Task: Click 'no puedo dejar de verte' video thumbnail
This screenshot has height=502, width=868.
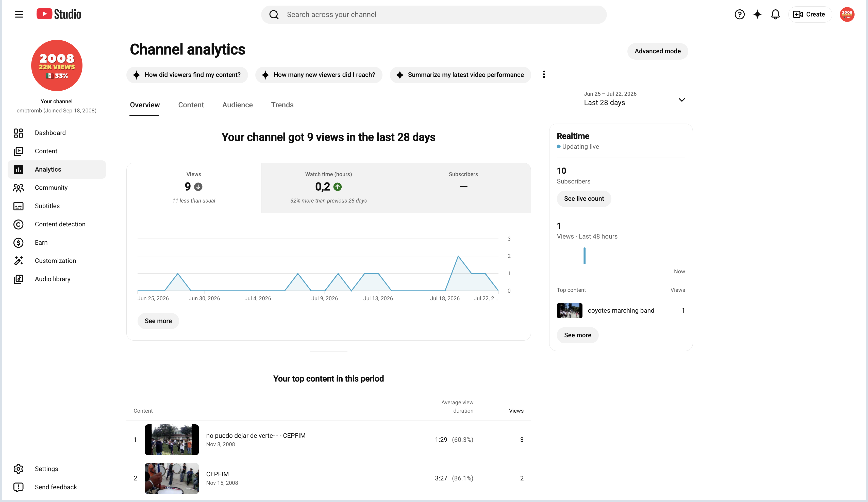Action: pos(172,440)
